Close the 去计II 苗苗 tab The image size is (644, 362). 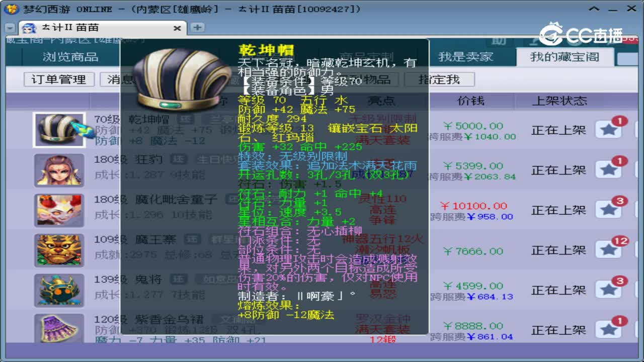tap(177, 28)
